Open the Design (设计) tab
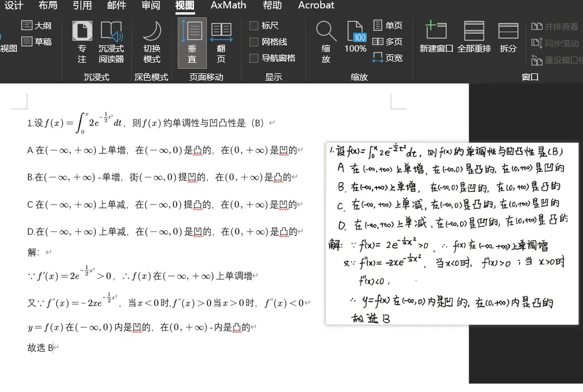 (x=14, y=5)
